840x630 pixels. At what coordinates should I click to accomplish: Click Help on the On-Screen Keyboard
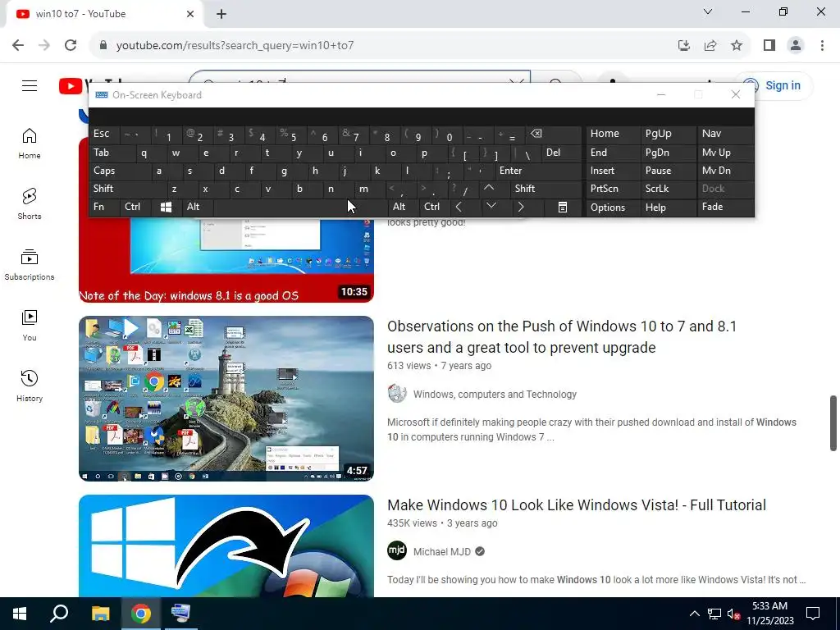click(668, 208)
